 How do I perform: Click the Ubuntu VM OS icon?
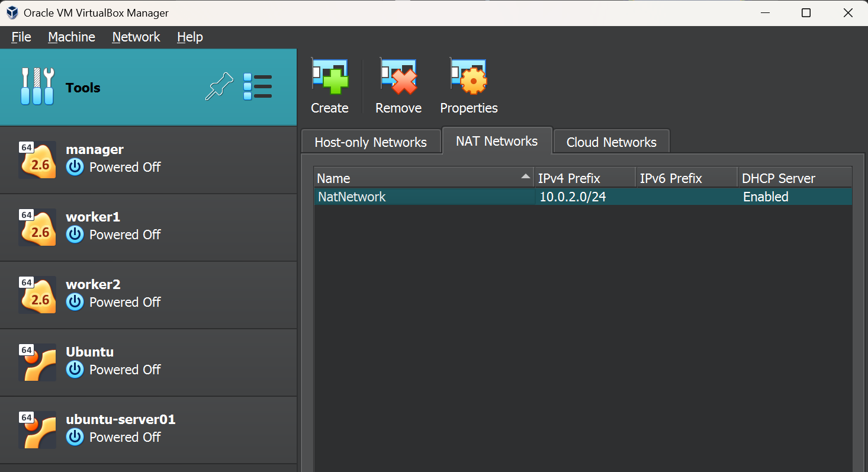37,362
